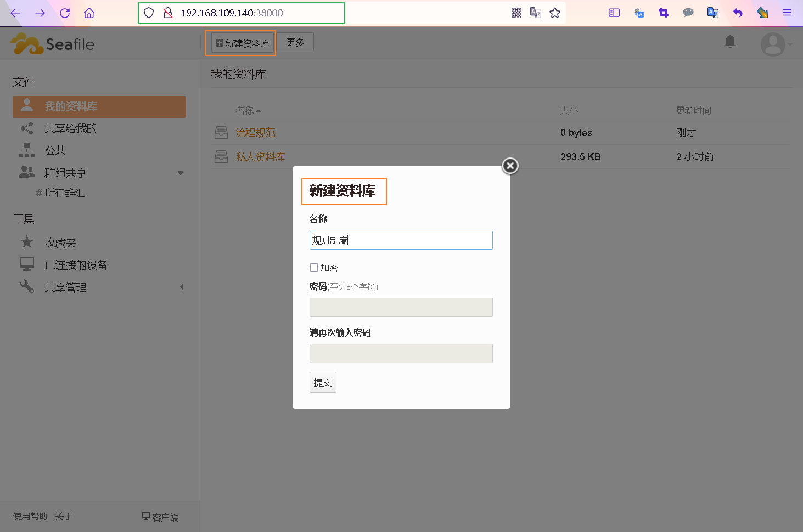Collapse the 群组共享 dropdown arrow
This screenshot has height=532, width=803.
pos(180,173)
